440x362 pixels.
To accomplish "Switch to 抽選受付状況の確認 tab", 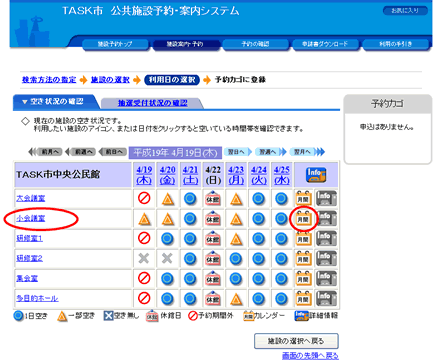I will coord(152,103).
